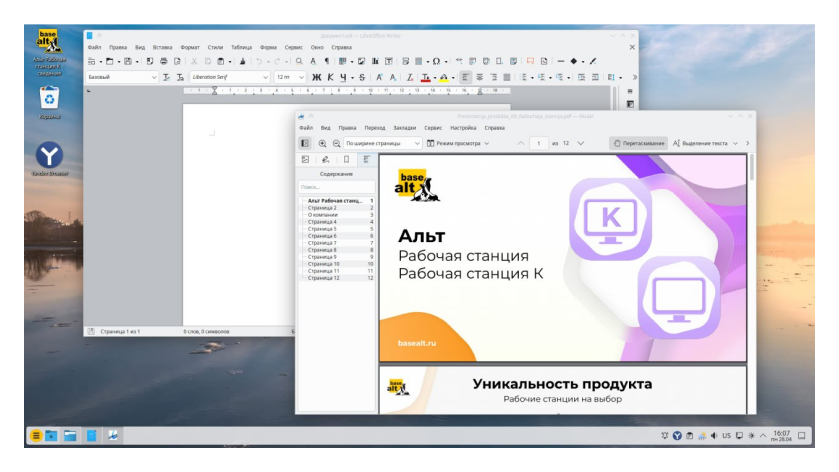Open Okular zoom mode По ширине страницы
The width and height of the screenshot is (839, 472).
383,143
